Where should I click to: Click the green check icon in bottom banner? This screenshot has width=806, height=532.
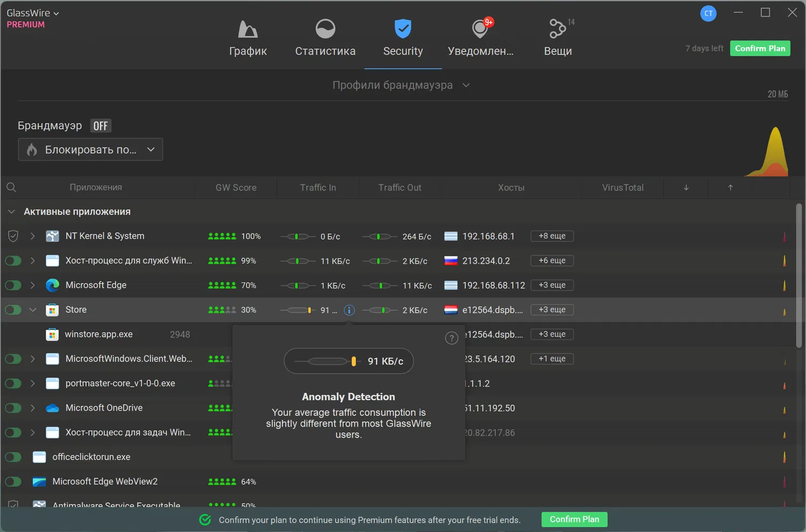coord(205,520)
